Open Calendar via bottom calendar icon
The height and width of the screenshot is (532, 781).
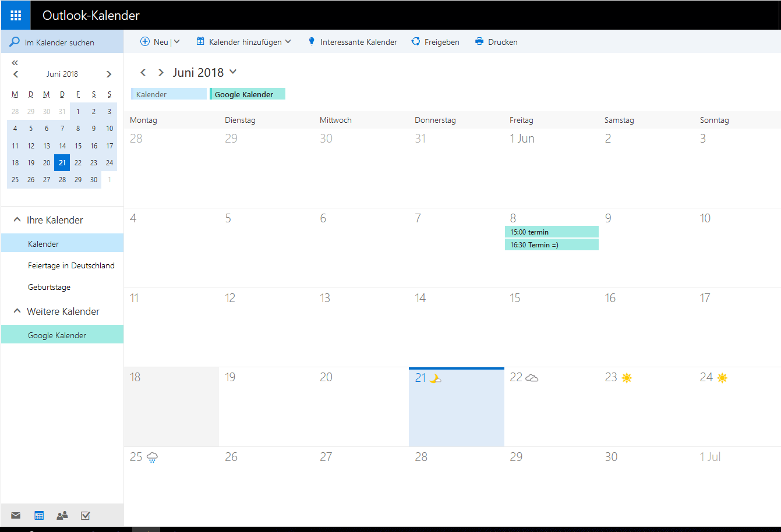[x=39, y=515]
